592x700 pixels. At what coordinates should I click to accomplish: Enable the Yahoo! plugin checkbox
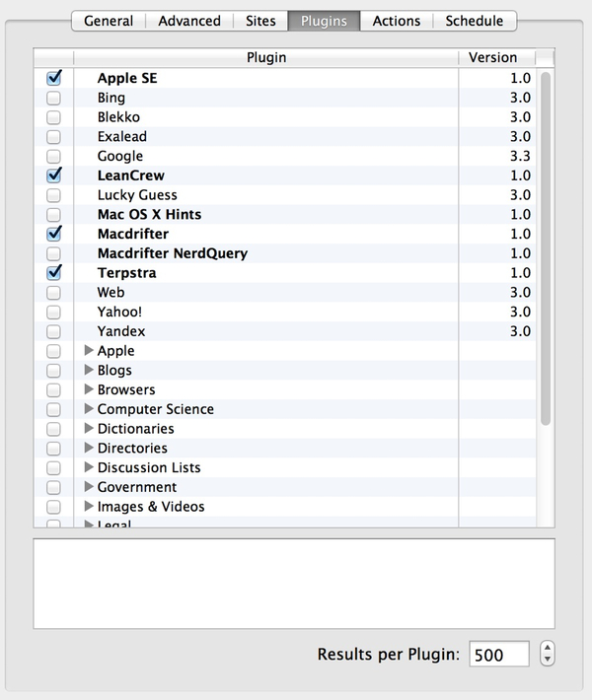pyautogui.click(x=53, y=313)
